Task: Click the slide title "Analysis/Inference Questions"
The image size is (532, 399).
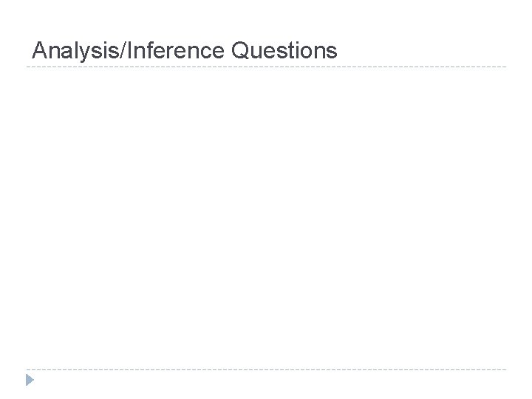Action: click(x=185, y=51)
